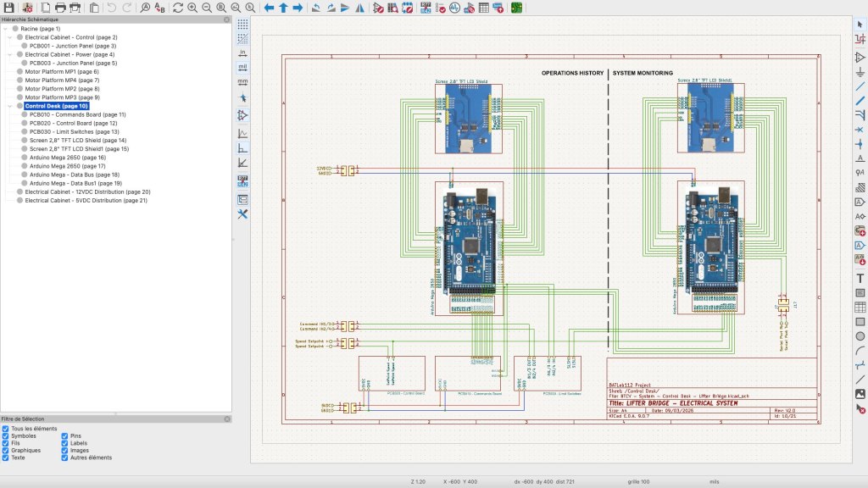Collapse the Electrical Cabinet - Power branch
868x488 pixels.
click(8, 54)
